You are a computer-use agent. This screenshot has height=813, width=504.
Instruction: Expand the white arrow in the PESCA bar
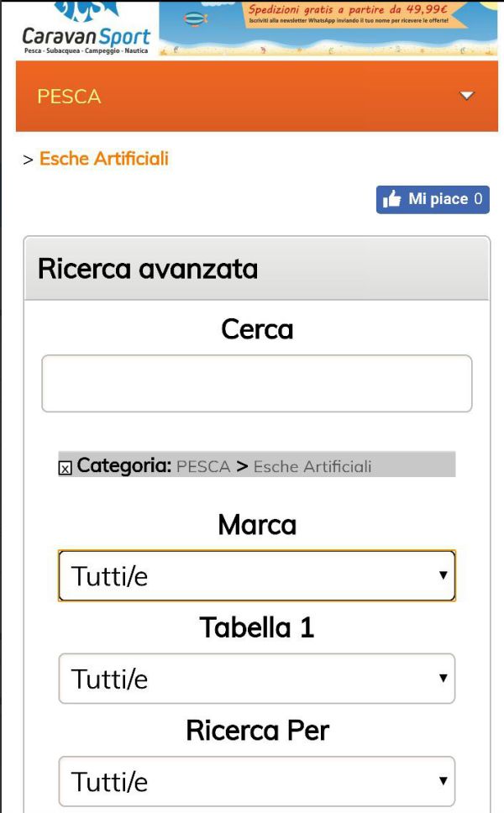[467, 96]
